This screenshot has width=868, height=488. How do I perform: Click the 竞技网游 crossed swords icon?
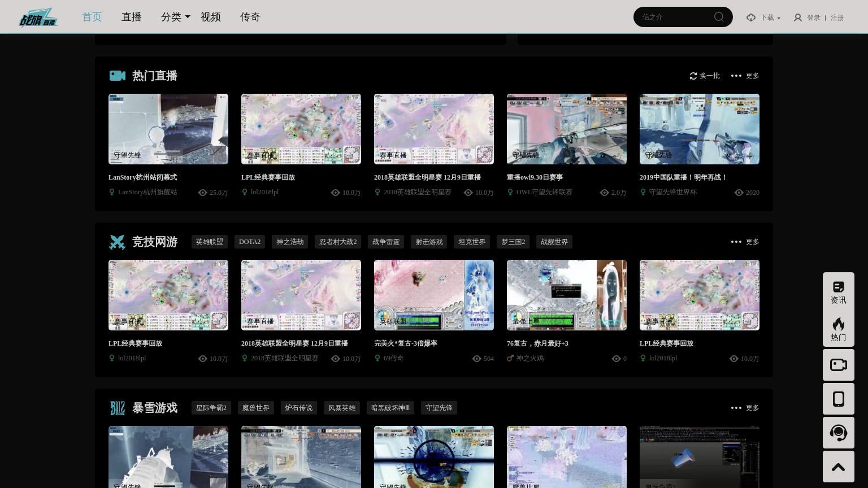(117, 242)
